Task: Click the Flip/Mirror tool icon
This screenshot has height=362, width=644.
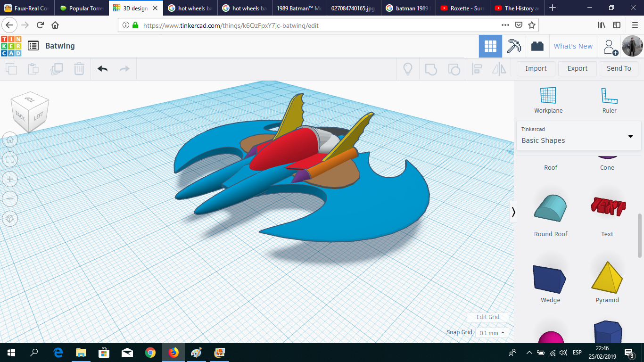Action: 499,69
